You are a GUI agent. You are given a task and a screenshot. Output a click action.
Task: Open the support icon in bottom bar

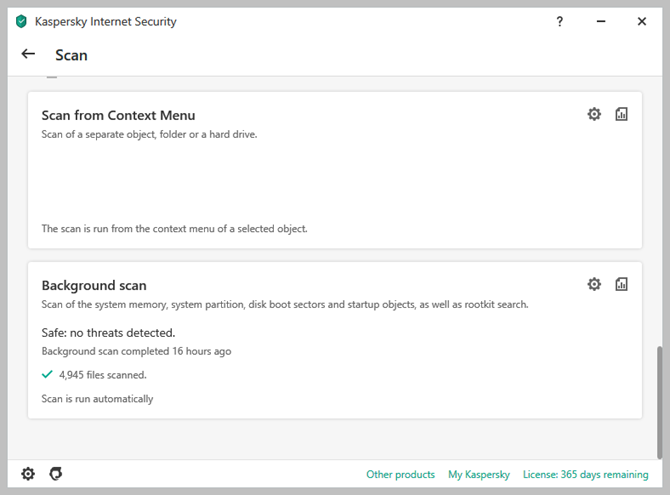pos(56,474)
